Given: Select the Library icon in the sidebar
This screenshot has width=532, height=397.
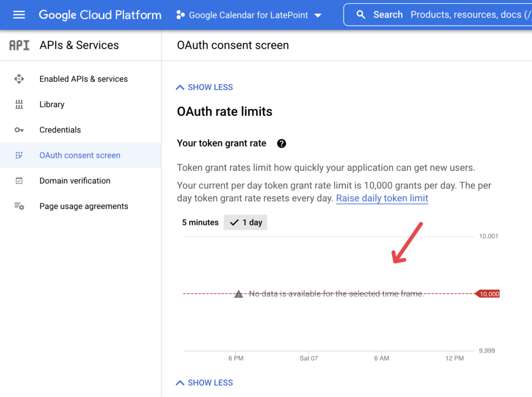Looking at the screenshot, I should (19, 104).
